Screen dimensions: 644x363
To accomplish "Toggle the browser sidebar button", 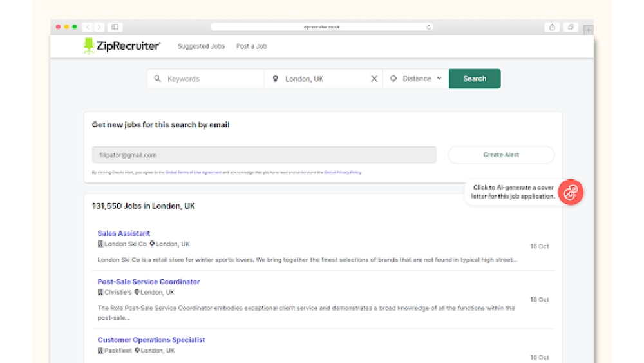I will (115, 27).
